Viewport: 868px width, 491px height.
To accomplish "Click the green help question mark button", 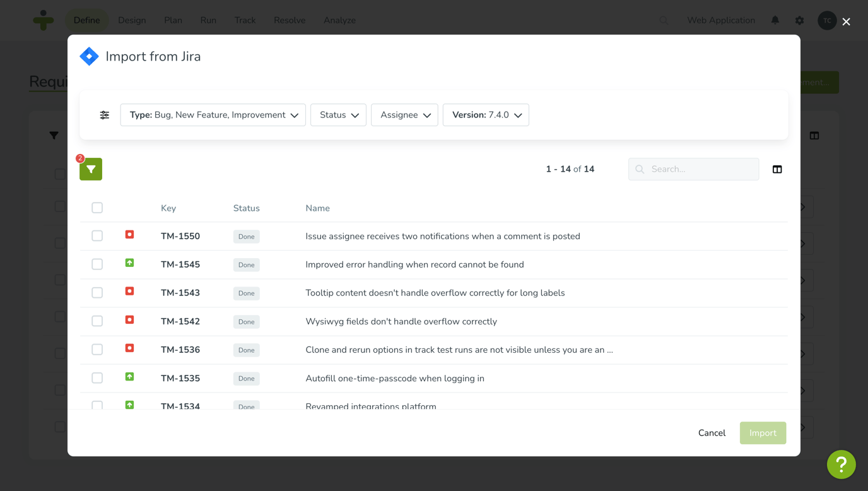I will point(841,464).
